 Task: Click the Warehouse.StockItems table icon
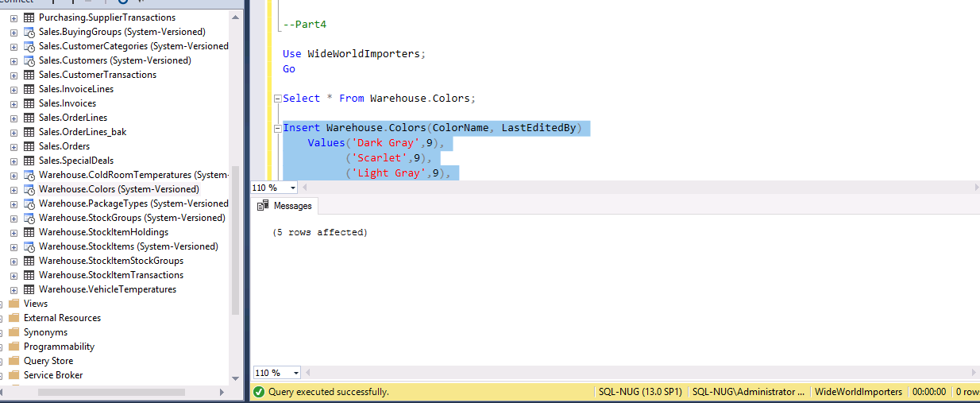coord(29,246)
